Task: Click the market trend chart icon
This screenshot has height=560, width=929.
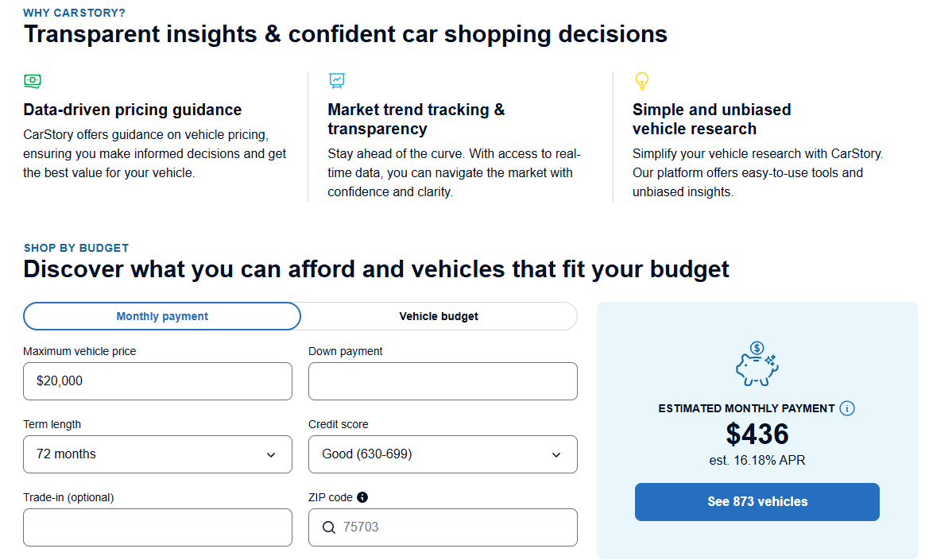Action: [x=337, y=80]
